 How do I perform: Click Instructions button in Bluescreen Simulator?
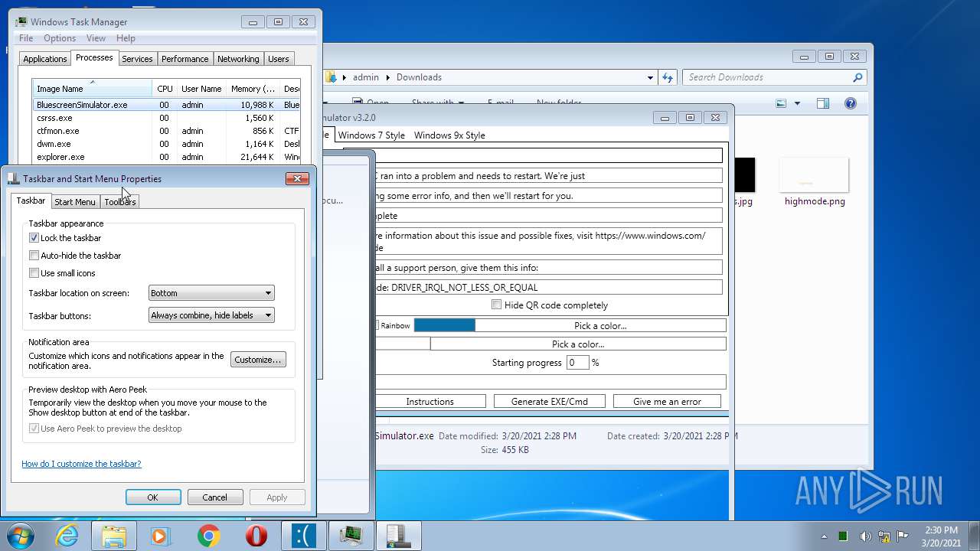(430, 402)
